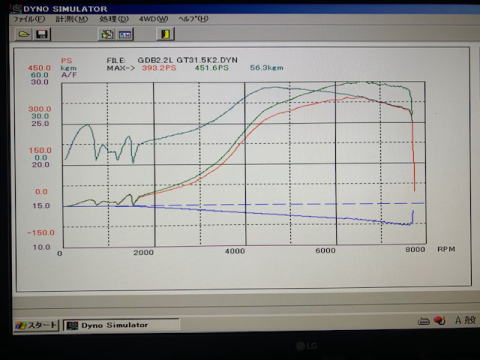Click the スタート Start button
This screenshot has width=480, height=360.
[36, 325]
